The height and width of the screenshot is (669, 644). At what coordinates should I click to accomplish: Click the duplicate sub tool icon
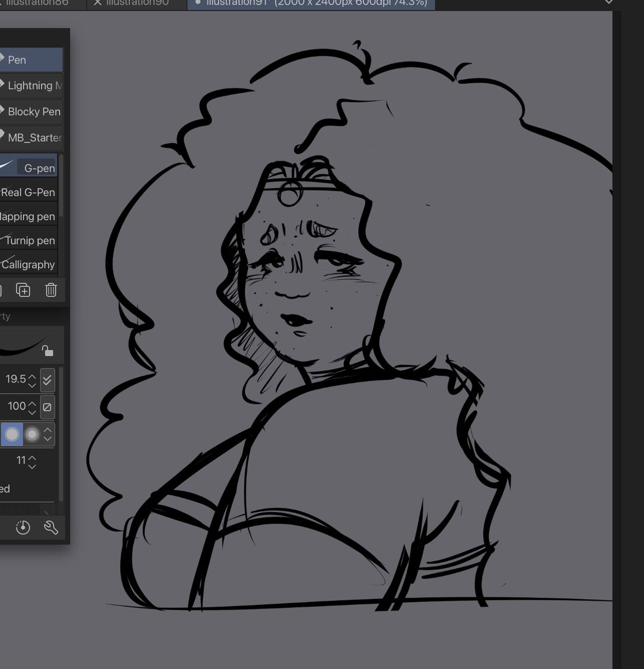pos(23,290)
